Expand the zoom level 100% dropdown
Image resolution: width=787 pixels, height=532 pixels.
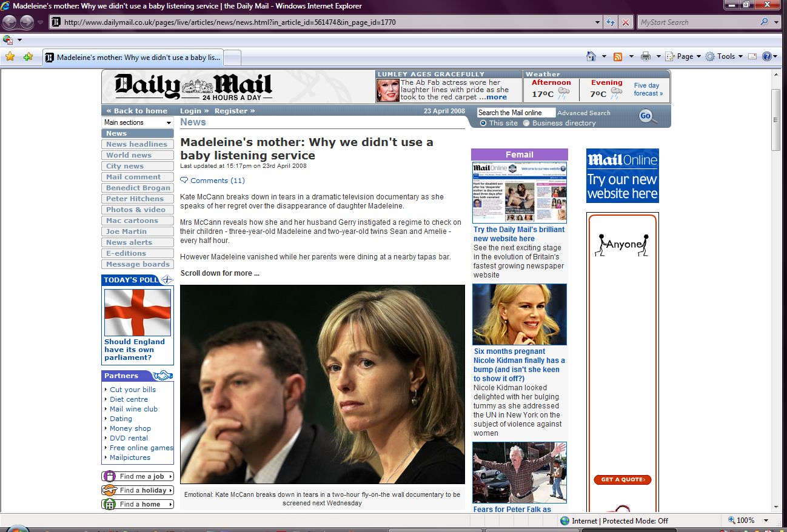coord(766,520)
